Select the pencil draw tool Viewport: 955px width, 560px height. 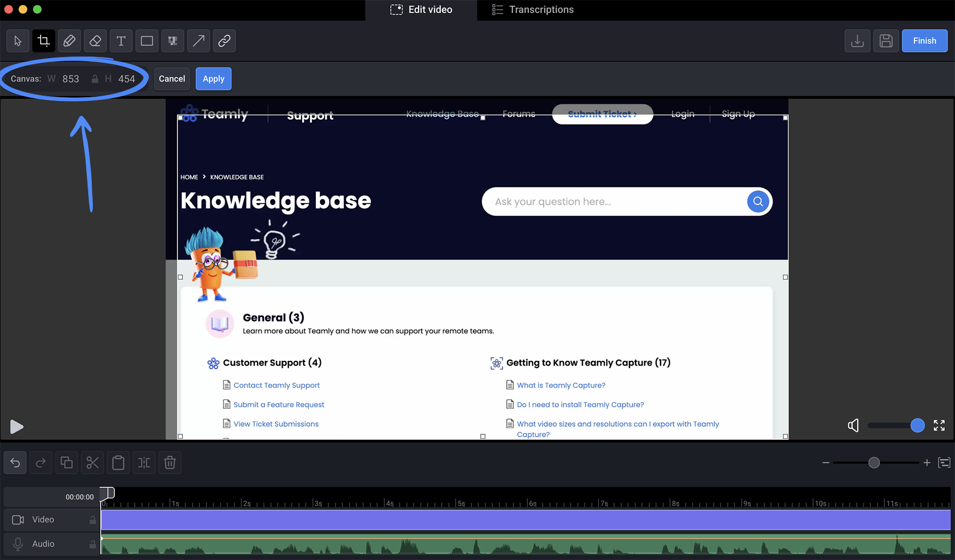click(x=69, y=41)
